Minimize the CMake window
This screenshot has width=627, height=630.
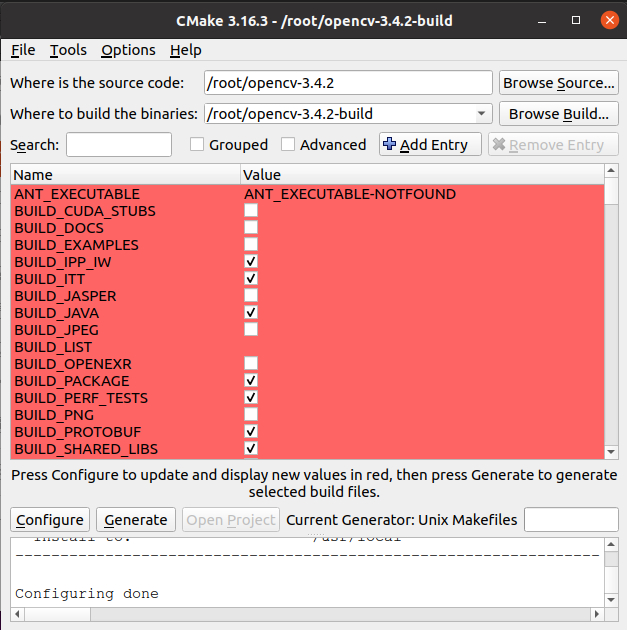542,20
